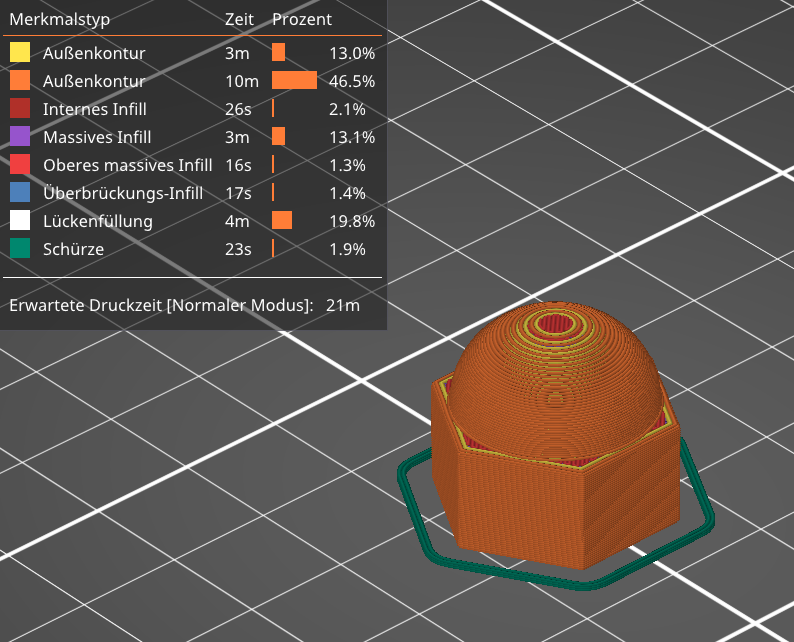
Task: Click the orange Außenkontur color swatch
Action: coord(20,81)
